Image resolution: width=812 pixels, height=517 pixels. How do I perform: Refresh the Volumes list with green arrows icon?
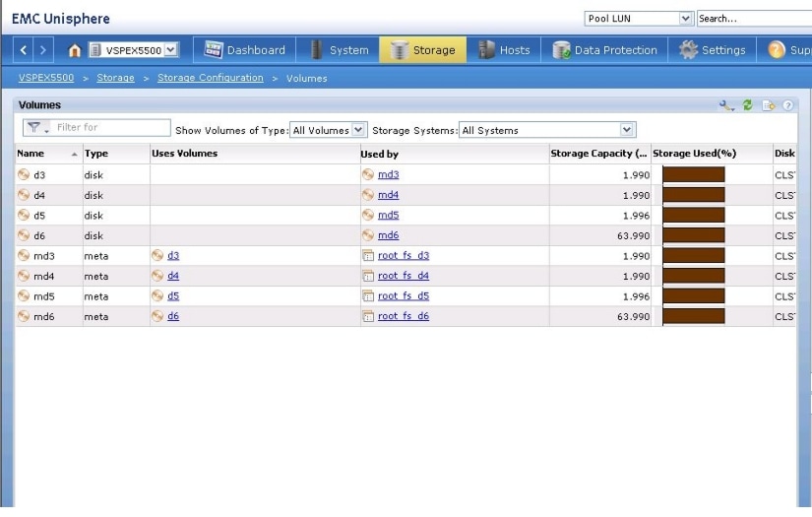747,105
